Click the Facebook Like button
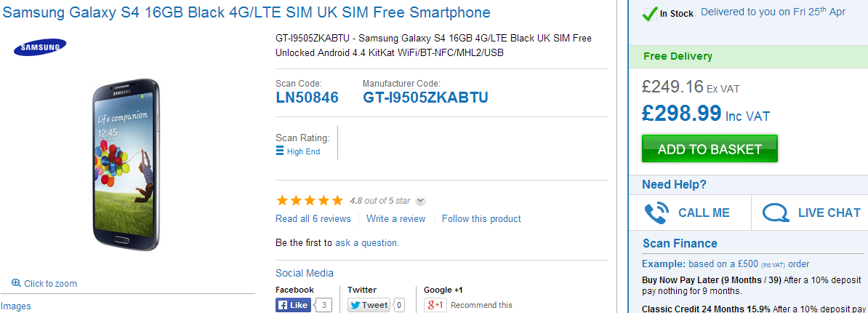This screenshot has width=868, height=313. click(294, 305)
